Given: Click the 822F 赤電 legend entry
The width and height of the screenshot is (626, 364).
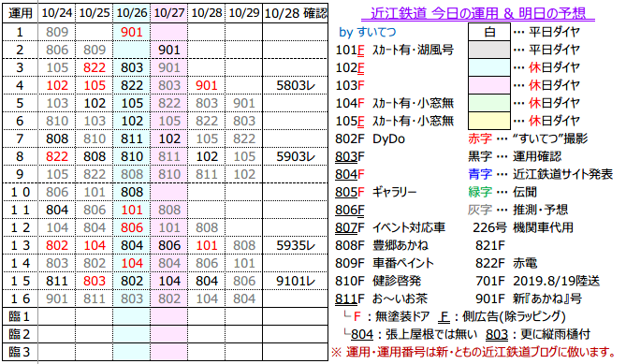Looking at the screenshot, I should pyautogui.click(x=506, y=263).
